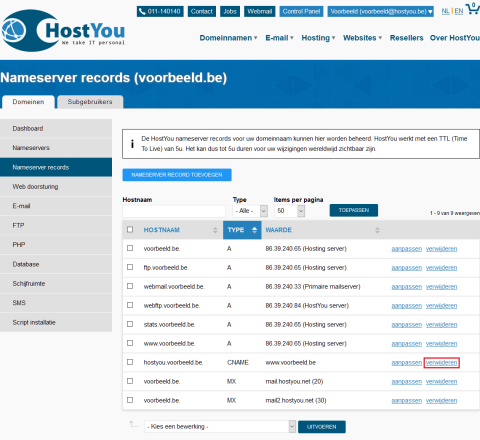This screenshot has width=480, height=440.
Task: Open Script installatie in the sidebar
Action: click(56, 322)
